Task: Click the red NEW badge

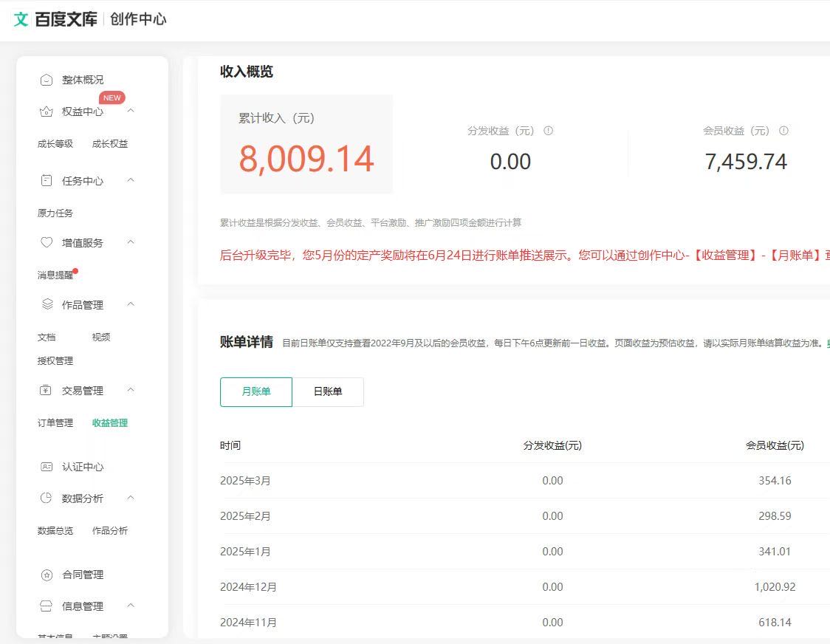Action: click(112, 97)
